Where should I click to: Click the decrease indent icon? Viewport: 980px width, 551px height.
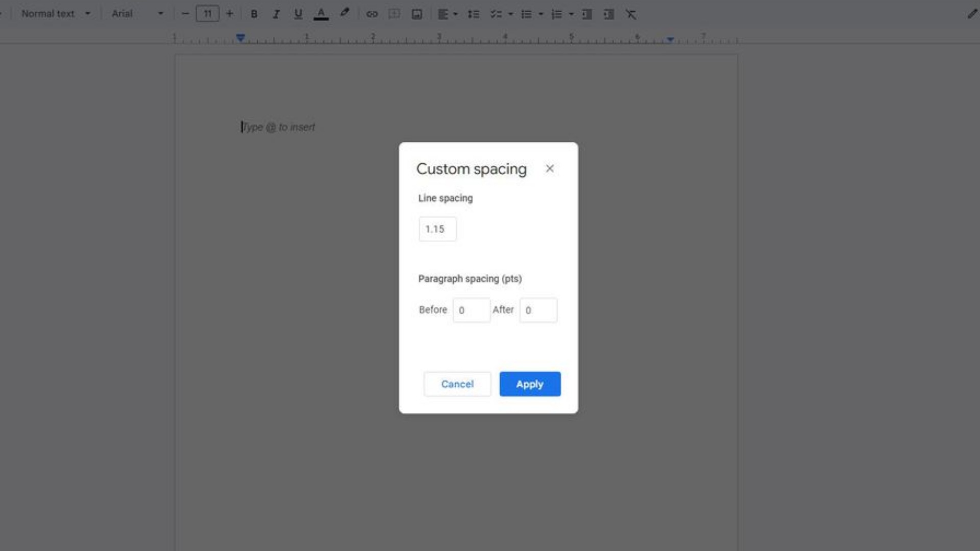(x=587, y=14)
